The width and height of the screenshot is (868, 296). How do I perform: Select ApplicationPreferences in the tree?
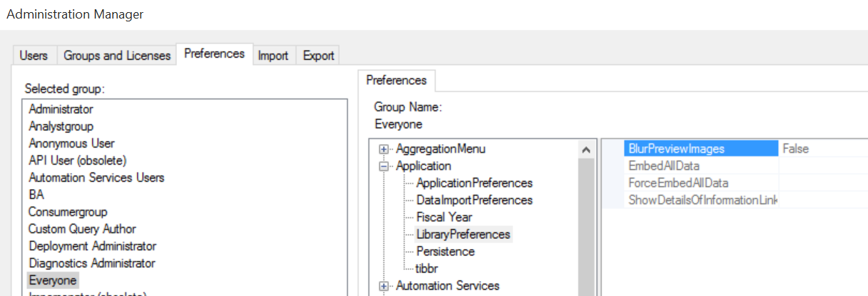coord(474,183)
